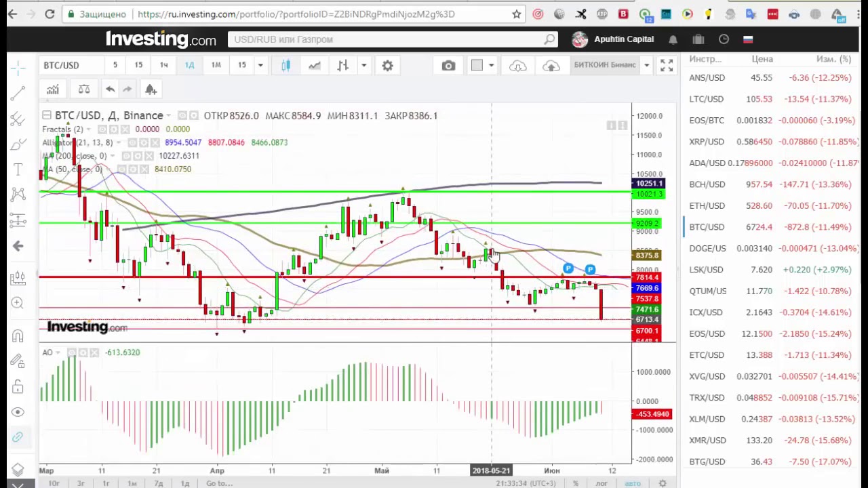Image resolution: width=868 pixels, height=488 pixels.
Task: Toggle magnet mode in left toolbar
Action: point(18,336)
